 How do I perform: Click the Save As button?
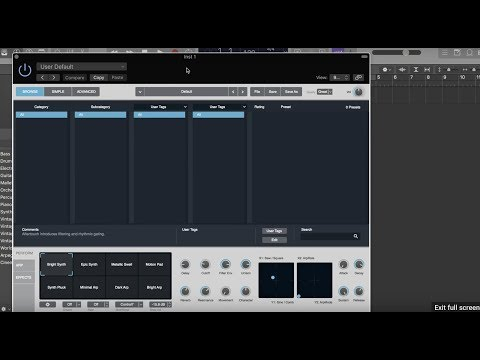291,92
